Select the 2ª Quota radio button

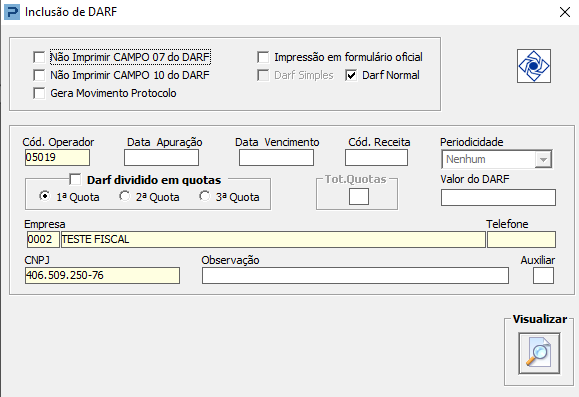[x=124, y=196]
